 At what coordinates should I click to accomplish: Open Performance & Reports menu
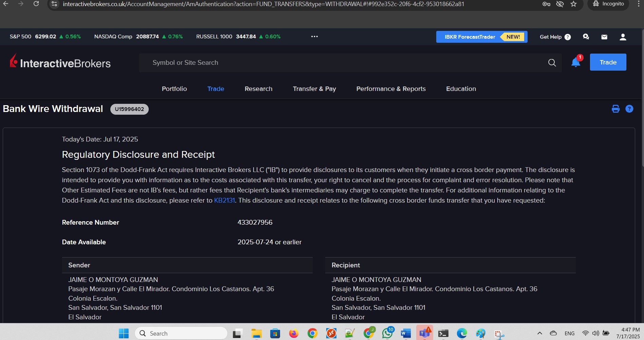[x=391, y=89]
